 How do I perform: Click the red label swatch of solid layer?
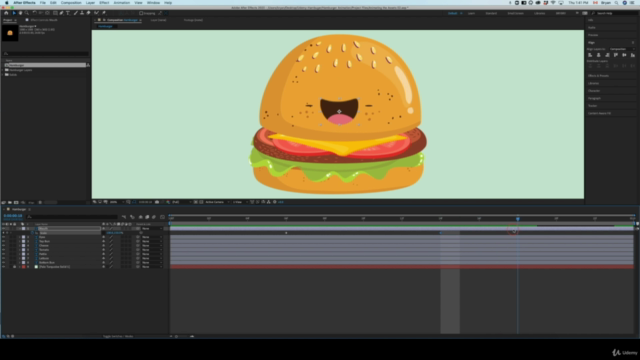tap(23, 267)
